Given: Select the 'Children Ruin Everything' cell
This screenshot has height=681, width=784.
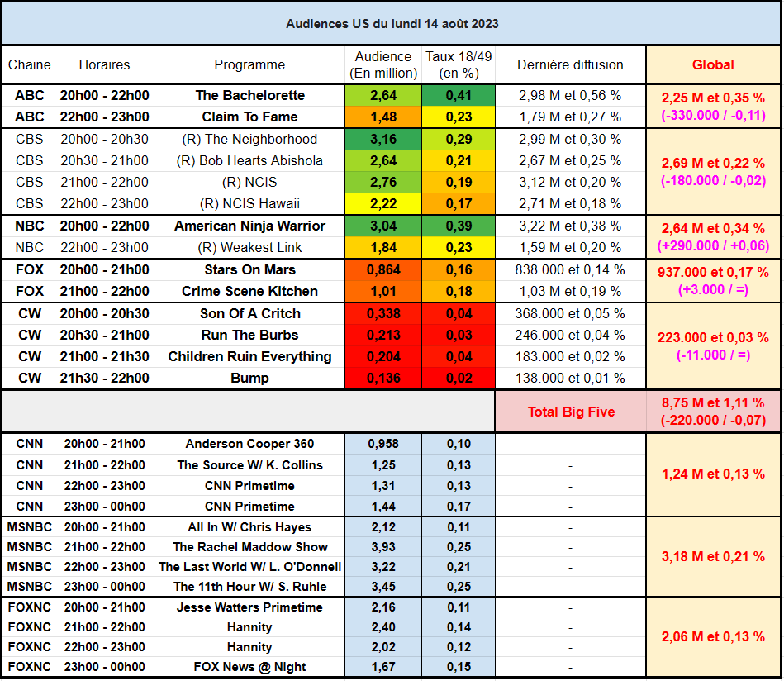Looking at the screenshot, I should [249, 356].
